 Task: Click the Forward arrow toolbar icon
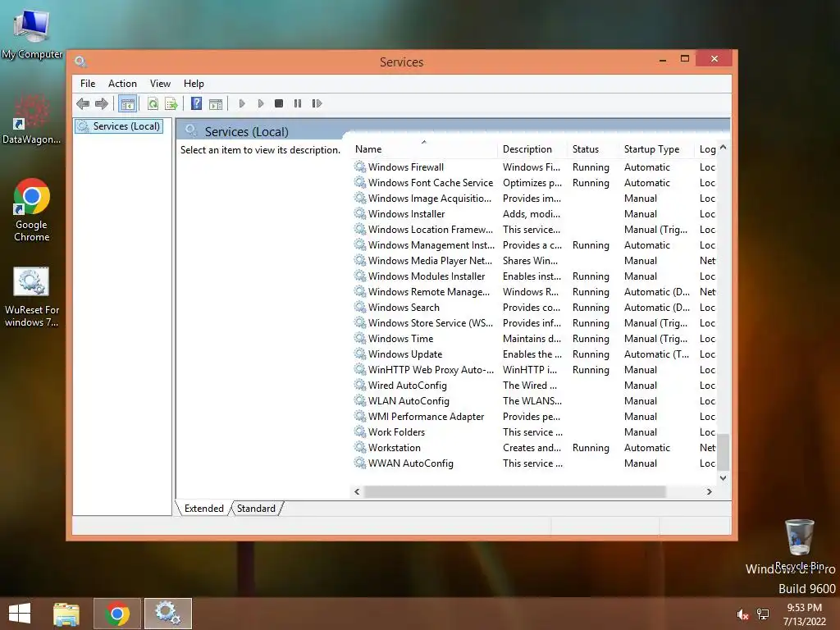point(102,103)
